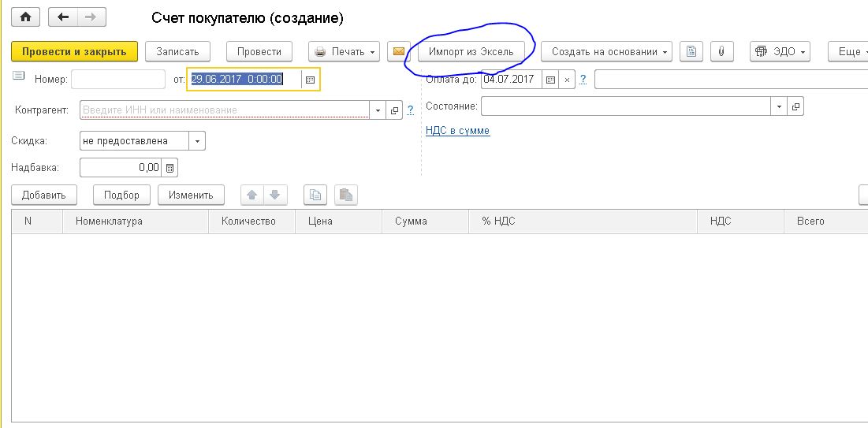The image size is (868, 428).
Task: Open the Контрагент open-form icon
Action: (395, 110)
